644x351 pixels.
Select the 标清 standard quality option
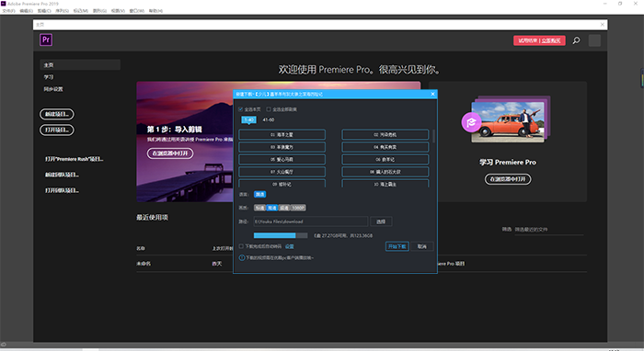pos(259,208)
